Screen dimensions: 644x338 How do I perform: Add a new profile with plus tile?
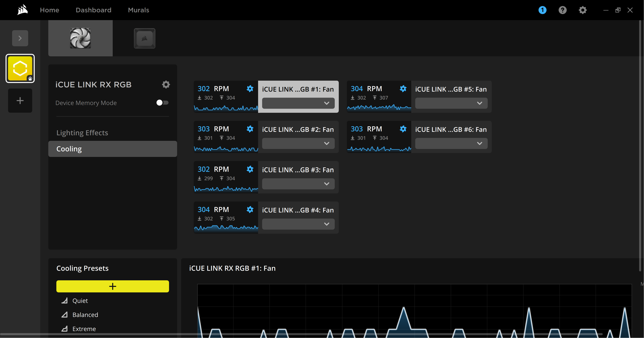click(x=20, y=101)
